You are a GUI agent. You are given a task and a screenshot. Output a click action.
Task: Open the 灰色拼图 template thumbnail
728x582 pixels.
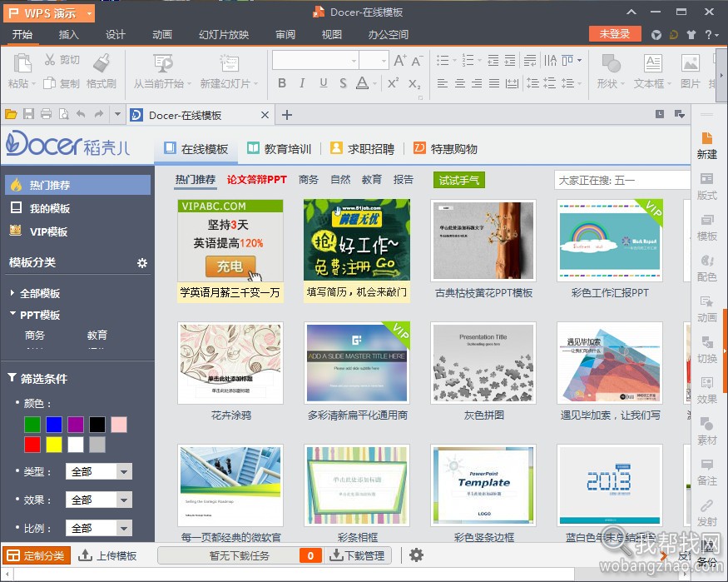(483, 362)
